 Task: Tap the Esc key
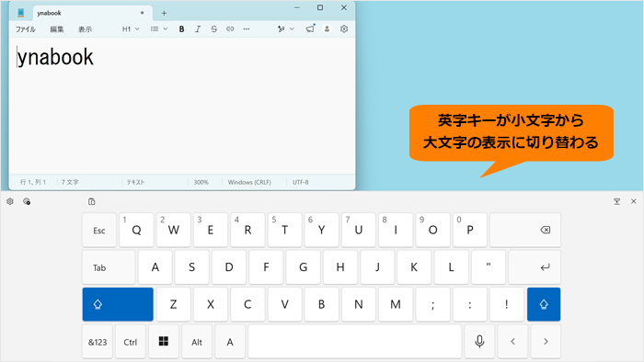coord(99,230)
